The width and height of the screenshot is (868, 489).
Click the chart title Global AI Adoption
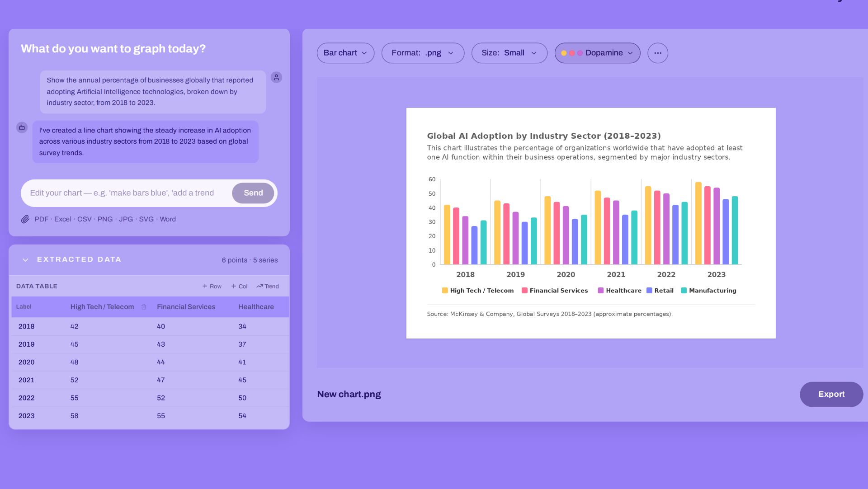[544, 136]
